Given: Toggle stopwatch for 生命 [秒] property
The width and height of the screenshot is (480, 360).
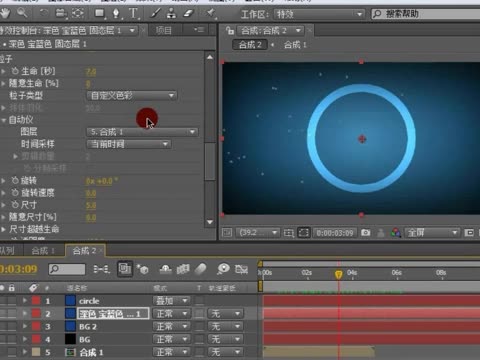Looking at the screenshot, I should [15, 71].
